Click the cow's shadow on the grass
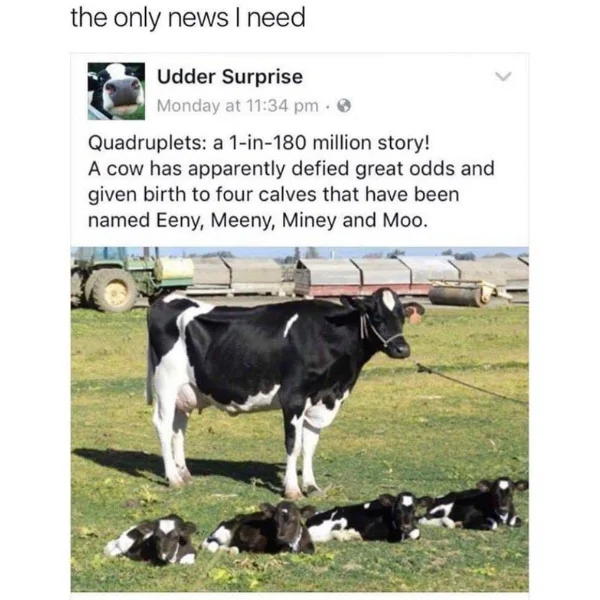 pyautogui.click(x=180, y=469)
